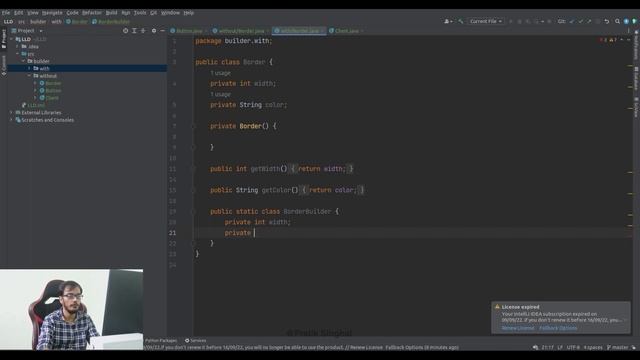Click the Git Push arrow icon
The height and width of the screenshot is (360, 640).
click(589, 21)
